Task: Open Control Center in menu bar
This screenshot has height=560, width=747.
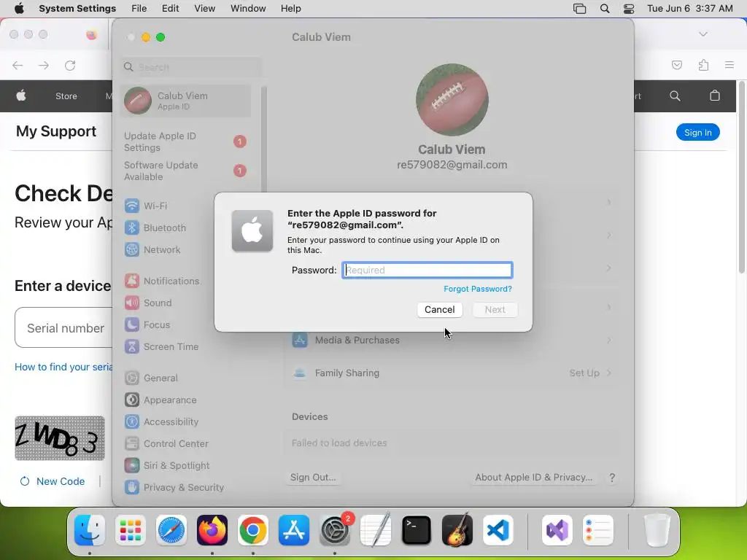Action: [x=629, y=9]
